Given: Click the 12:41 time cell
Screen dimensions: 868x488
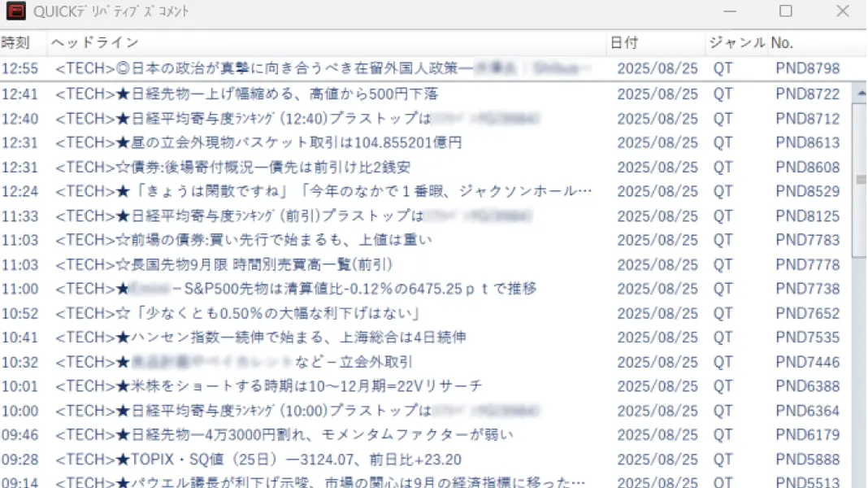Looking at the screenshot, I should (x=20, y=94).
